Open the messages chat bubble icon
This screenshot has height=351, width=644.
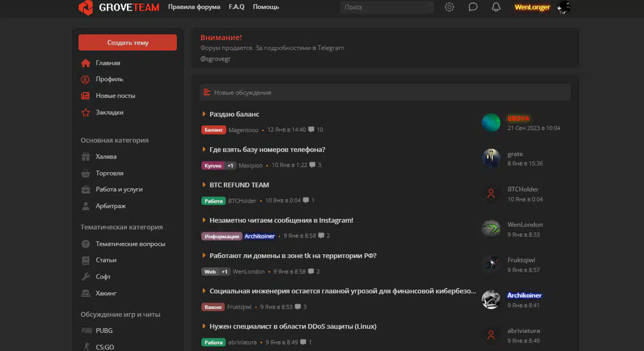tap(473, 7)
